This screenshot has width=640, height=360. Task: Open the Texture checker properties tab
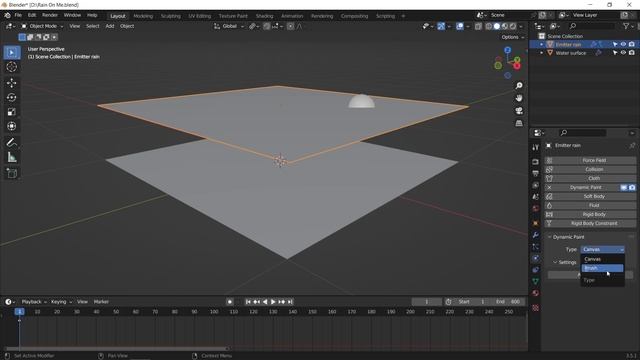coord(536,308)
